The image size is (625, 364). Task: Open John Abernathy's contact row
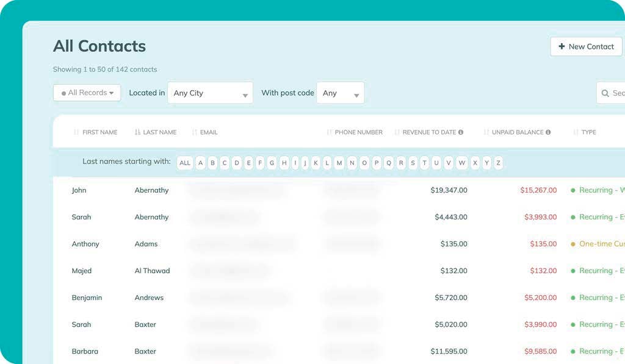coord(339,190)
